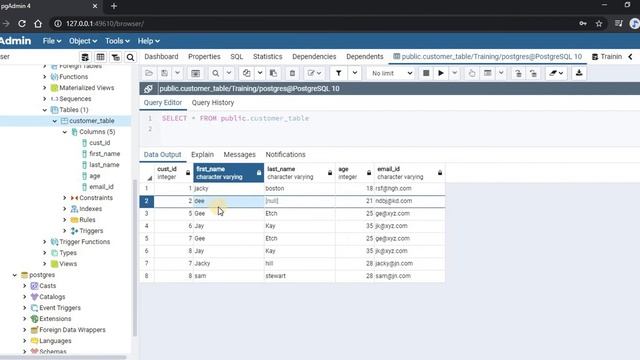Click the browser tree vertical scrollbar
Image resolution: width=640 pixels, height=360 pixels.
point(134,257)
